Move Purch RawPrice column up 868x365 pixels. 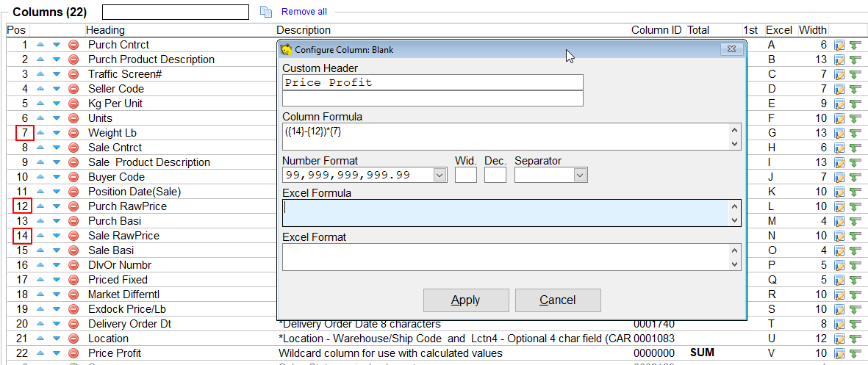pos(40,206)
